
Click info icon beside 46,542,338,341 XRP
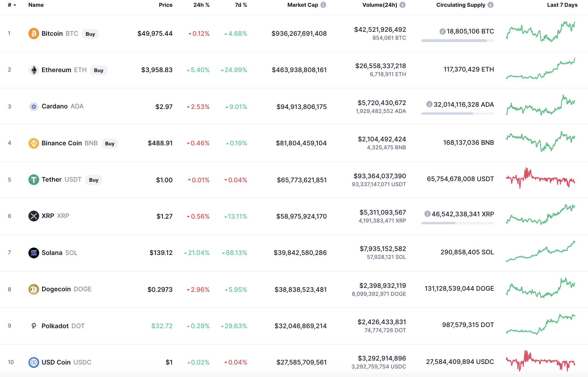point(427,214)
